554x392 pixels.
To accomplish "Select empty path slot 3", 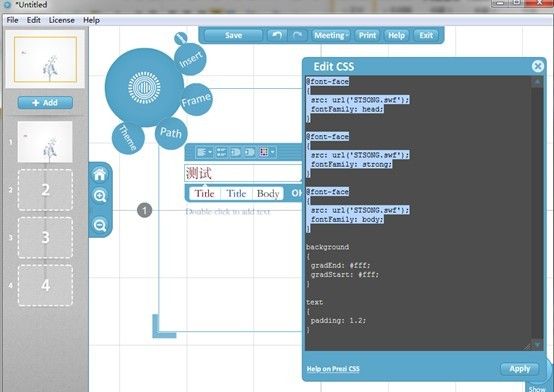I will pos(45,238).
